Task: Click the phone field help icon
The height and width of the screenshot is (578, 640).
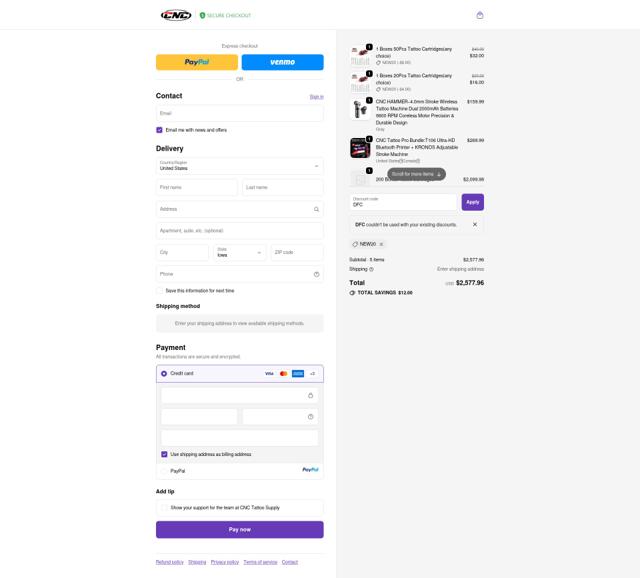Action: [x=316, y=274]
